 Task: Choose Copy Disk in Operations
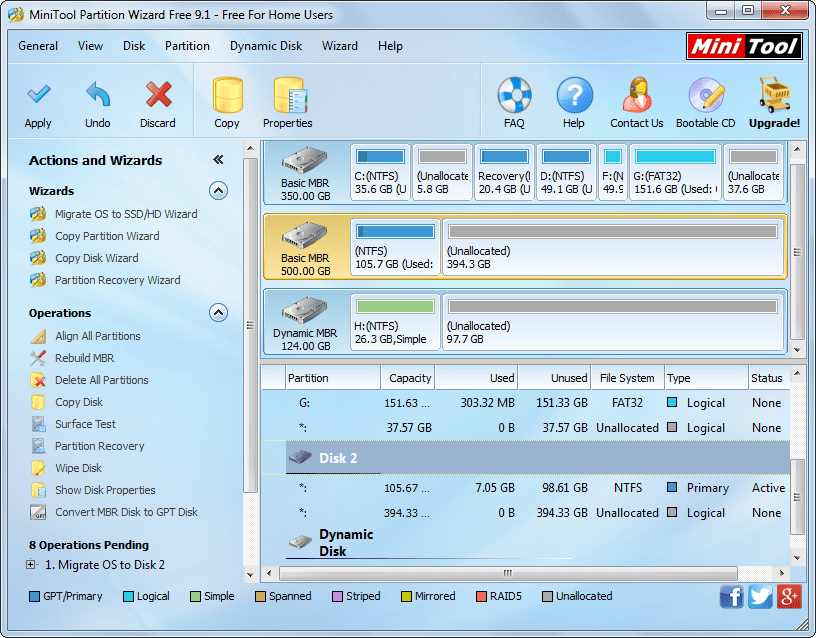pos(79,402)
